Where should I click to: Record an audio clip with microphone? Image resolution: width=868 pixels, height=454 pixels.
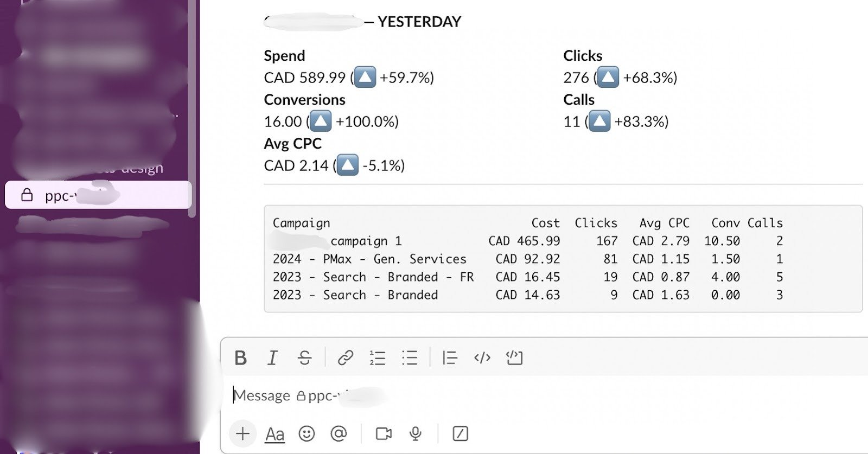[x=416, y=433]
